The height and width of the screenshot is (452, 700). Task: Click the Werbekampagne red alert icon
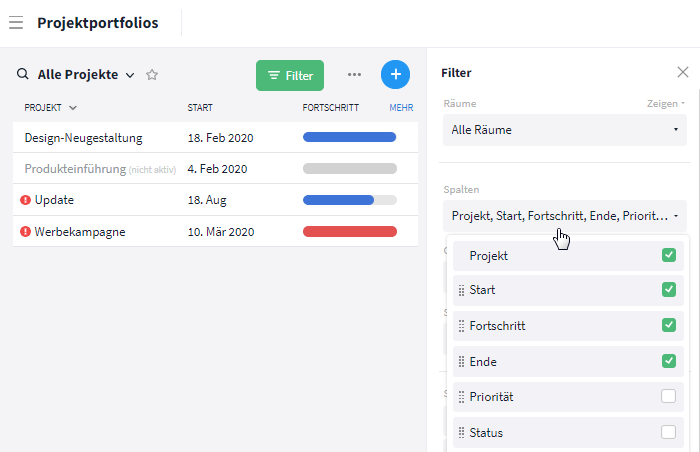tap(25, 231)
